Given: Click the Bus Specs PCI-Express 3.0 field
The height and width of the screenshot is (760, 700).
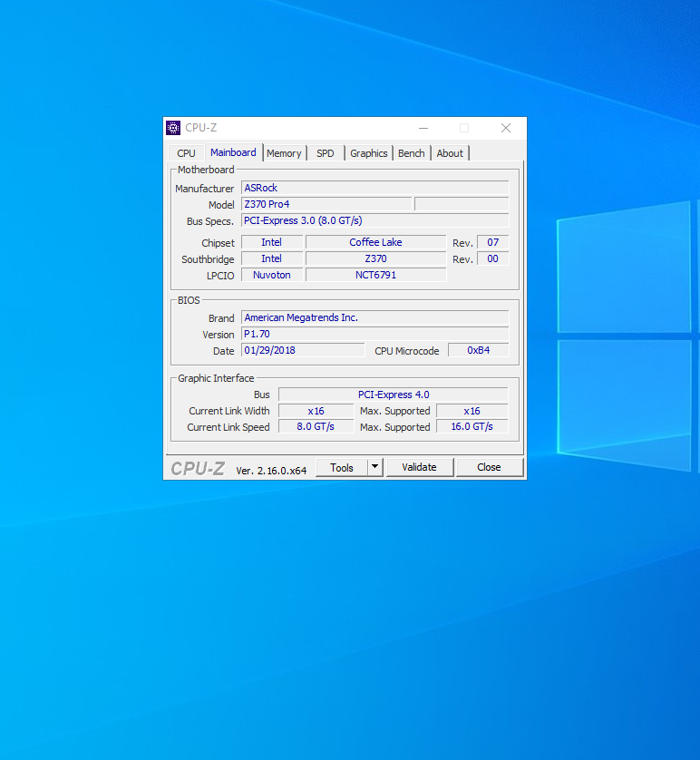Looking at the screenshot, I should click(375, 220).
